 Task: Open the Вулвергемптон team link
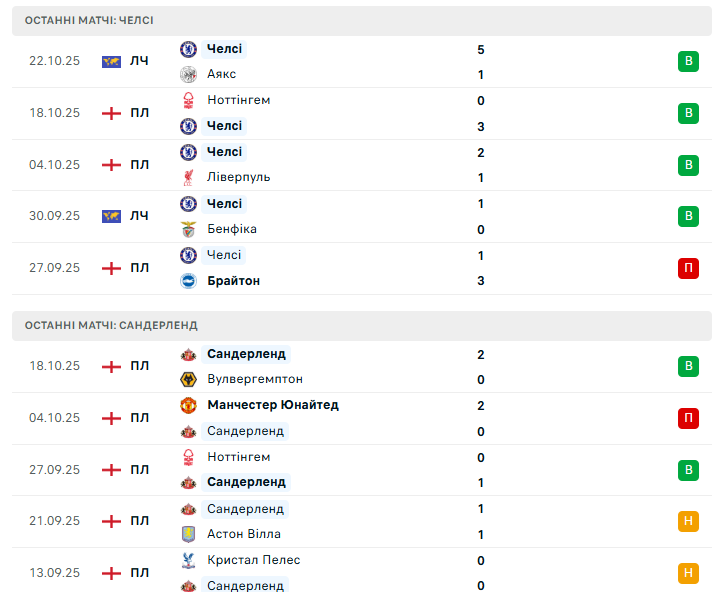(x=254, y=379)
